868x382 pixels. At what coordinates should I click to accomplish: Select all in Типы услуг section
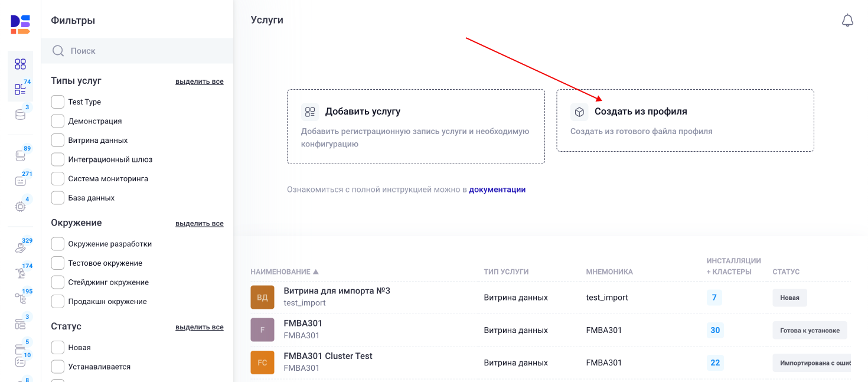coord(199,81)
